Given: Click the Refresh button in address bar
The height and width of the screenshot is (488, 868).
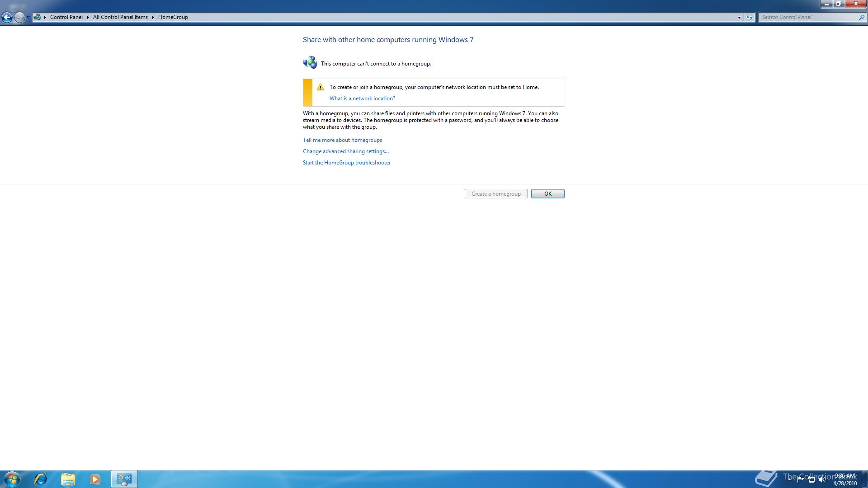Looking at the screenshot, I should [x=750, y=17].
